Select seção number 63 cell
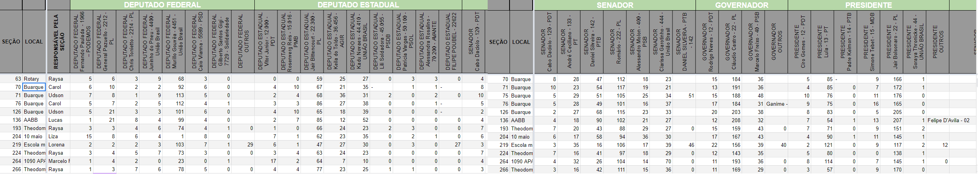Viewport: 980px width, 177px height. pyautogui.click(x=11, y=79)
